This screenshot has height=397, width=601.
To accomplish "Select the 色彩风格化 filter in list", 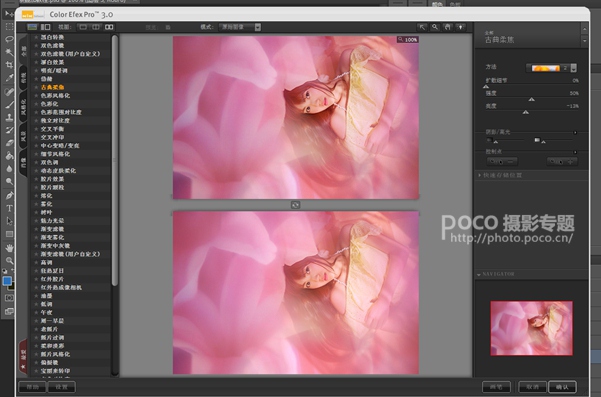I will 55,95.
